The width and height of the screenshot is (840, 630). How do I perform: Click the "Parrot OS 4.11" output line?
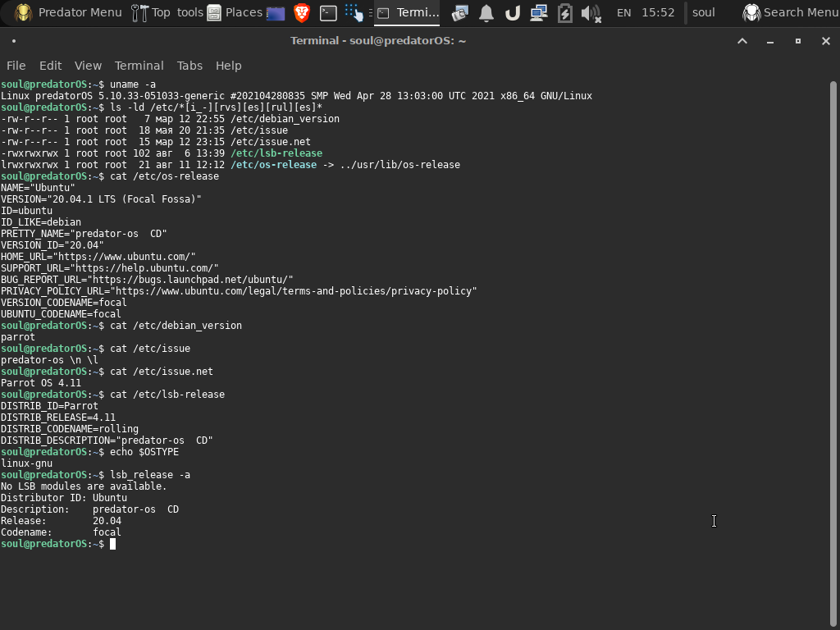click(x=41, y=383)
